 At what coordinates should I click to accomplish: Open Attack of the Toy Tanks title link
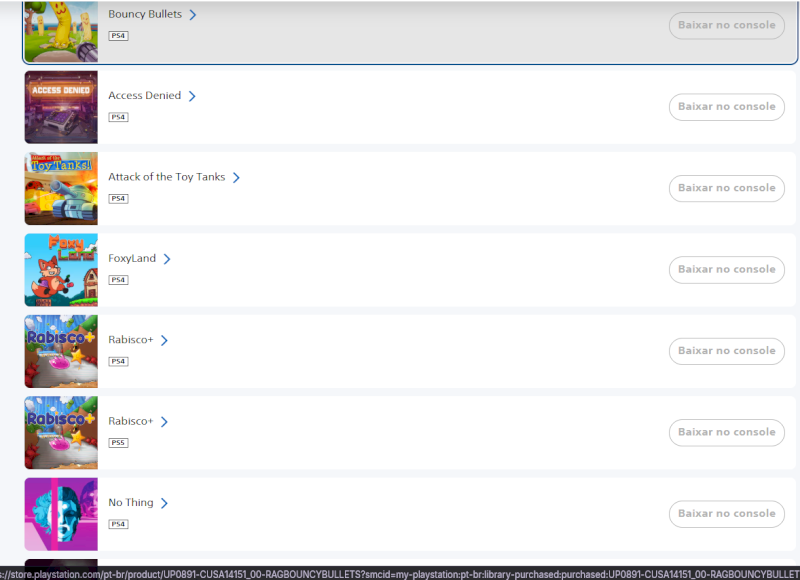[x=166, y=177]
